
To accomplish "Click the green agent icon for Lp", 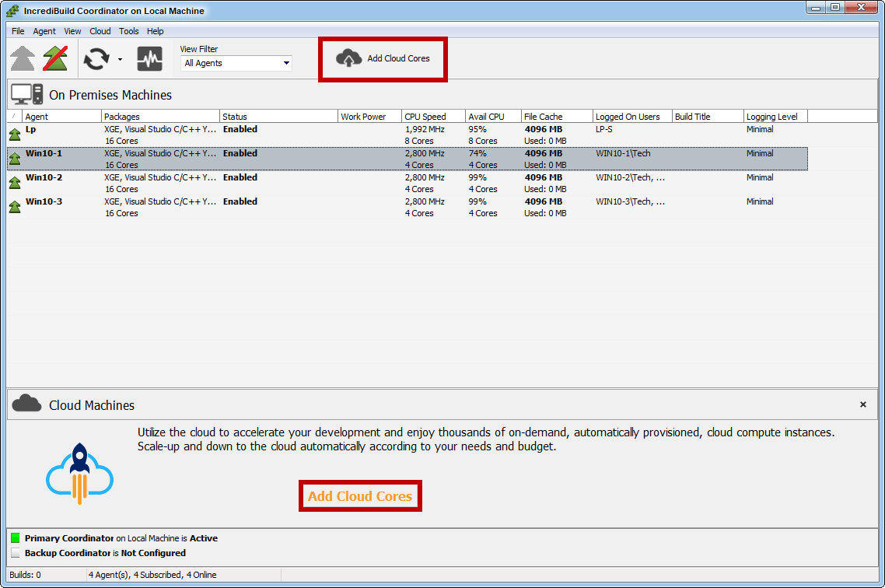I will (x=15, y=135).
